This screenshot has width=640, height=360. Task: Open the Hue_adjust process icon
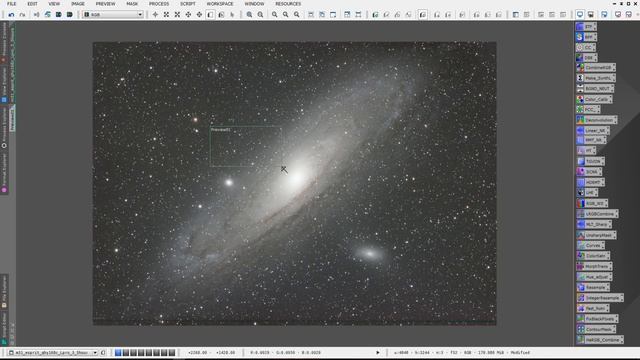[594, 277]
